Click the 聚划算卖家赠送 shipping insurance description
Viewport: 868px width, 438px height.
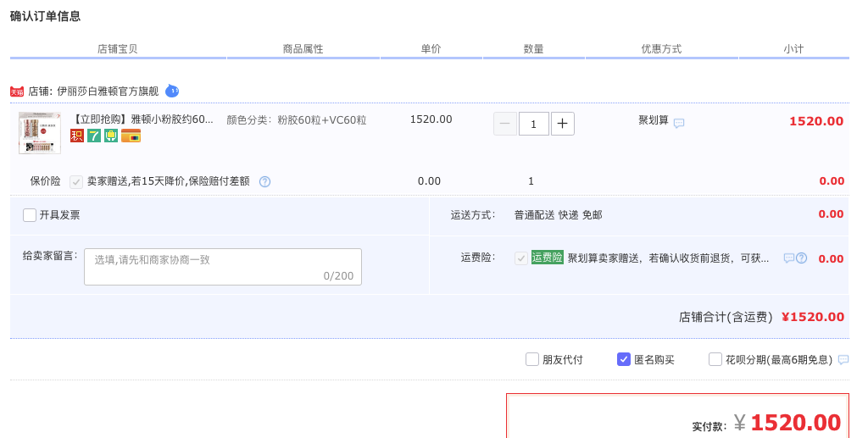[668, 258]
